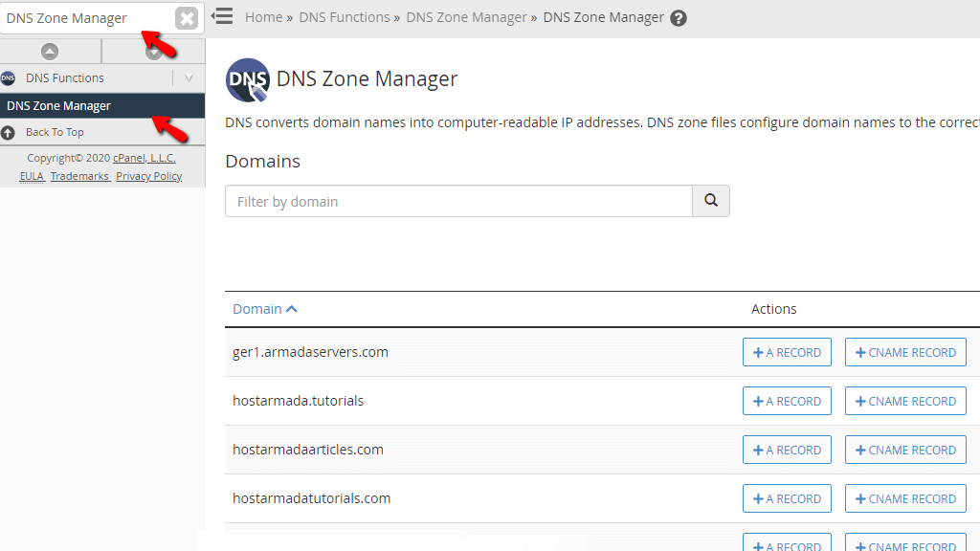
Task: Open the Privacy Policy link
Action: pos(148,176)
